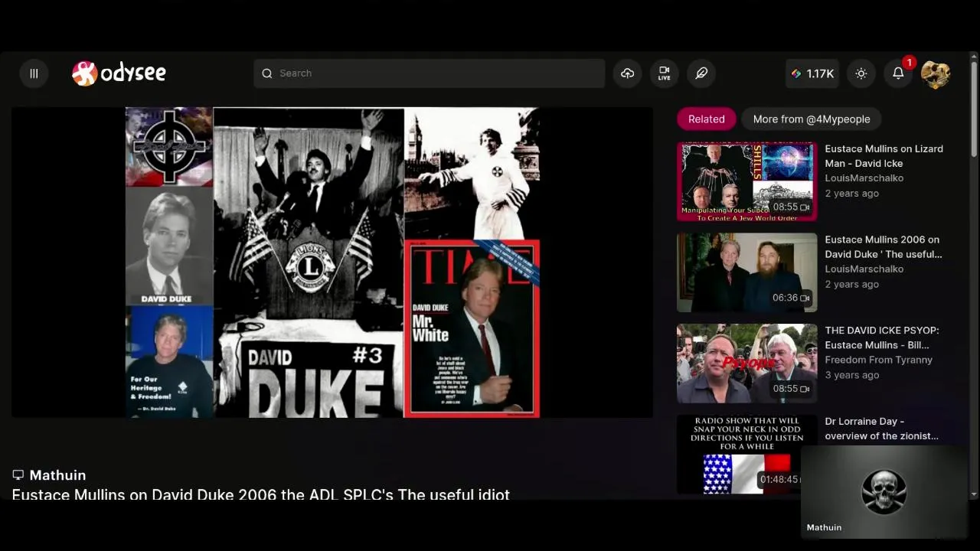The width and height of the screenshot is (980, 551).
Task: Focus the Search input field
Action: (429, 73)
